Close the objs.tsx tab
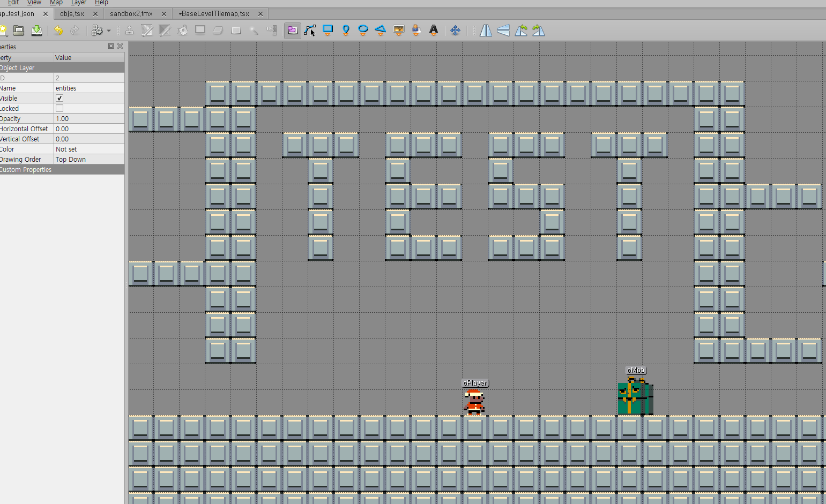 [95, 14]
